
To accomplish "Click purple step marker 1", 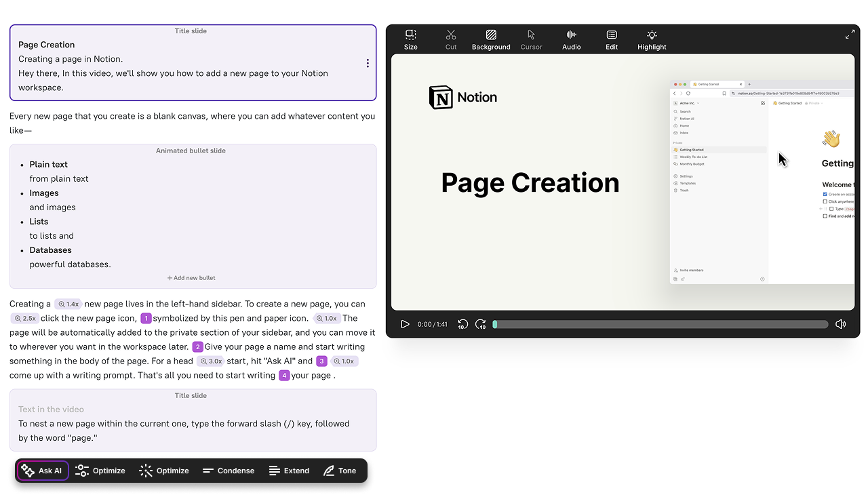I will 146,319.
